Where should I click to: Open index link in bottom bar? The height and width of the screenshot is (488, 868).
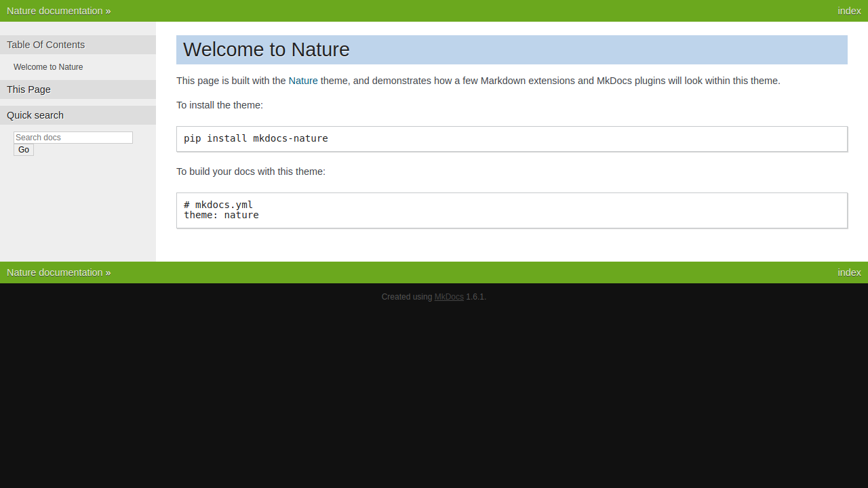pos(849,272)
